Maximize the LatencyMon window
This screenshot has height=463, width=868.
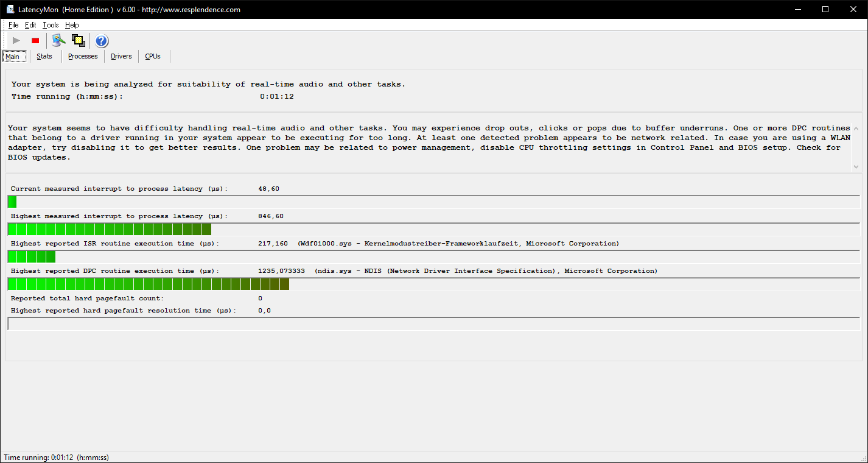coord(826,9)
